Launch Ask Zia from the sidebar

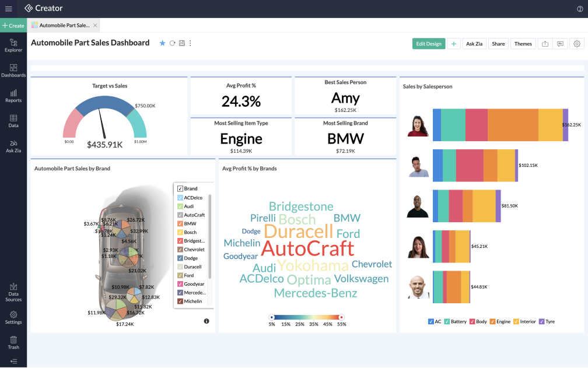[x=13, y=146]
